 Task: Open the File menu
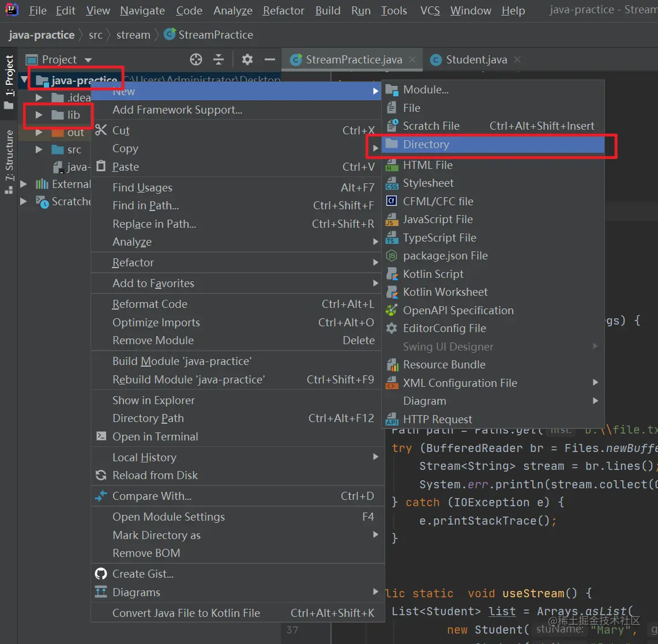pyautogui.click(x=37, y=10)
